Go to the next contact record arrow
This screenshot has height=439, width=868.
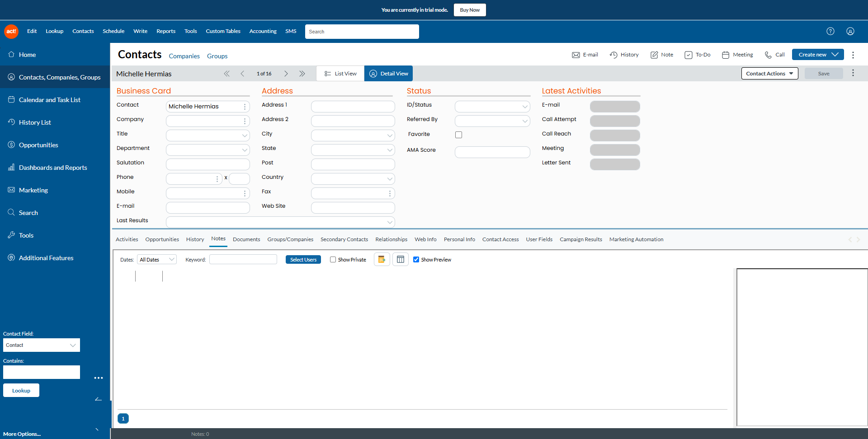(x=286, y=74)
